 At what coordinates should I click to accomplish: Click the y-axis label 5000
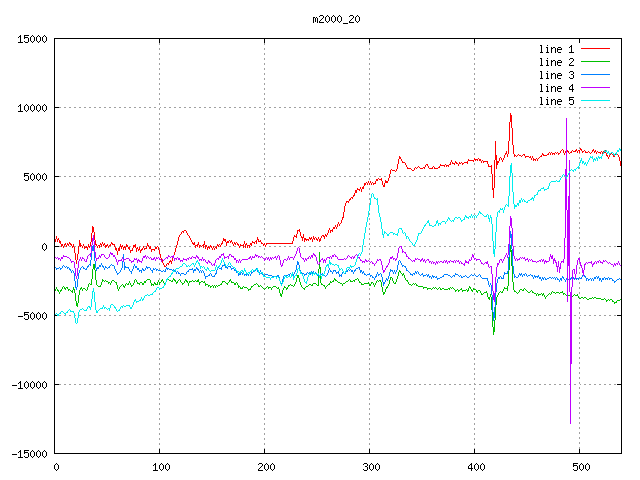click(36, 177)
